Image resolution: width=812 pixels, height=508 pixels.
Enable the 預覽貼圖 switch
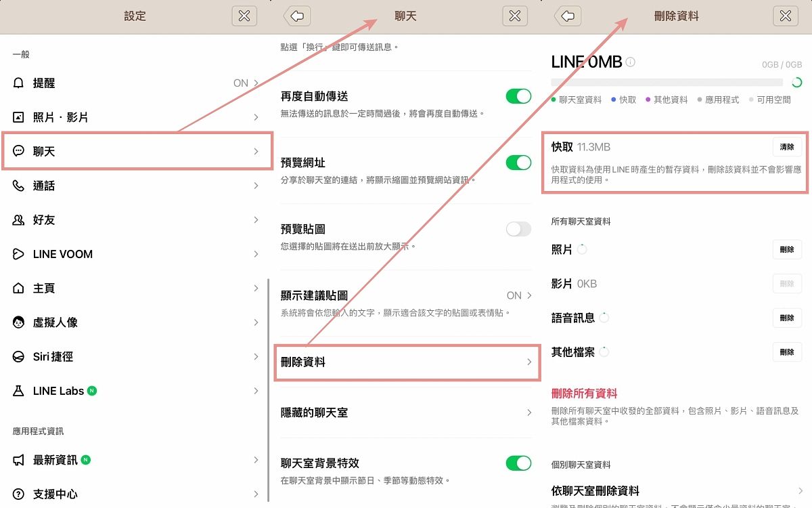[518, 229]
